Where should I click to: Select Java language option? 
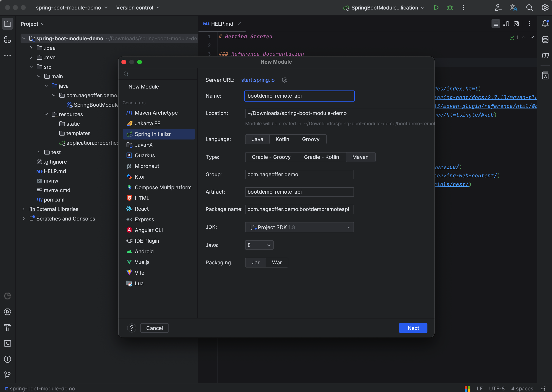click(x=257, y=139)
